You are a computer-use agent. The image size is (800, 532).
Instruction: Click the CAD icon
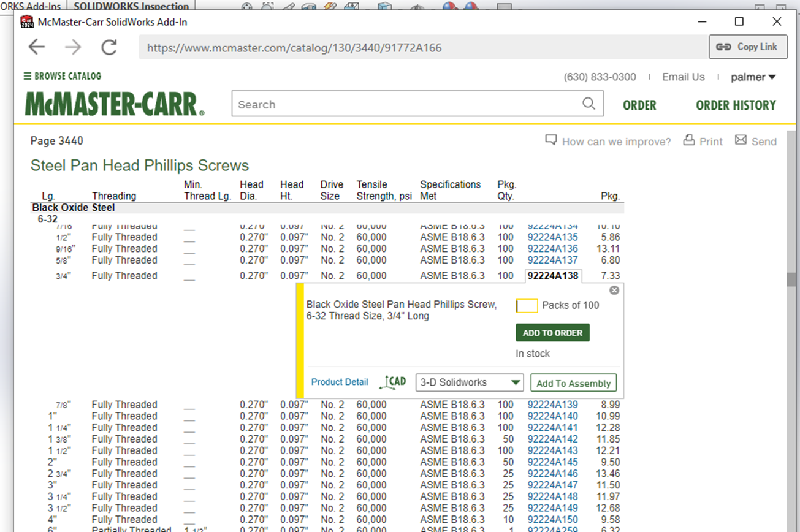tap(393, 382)
